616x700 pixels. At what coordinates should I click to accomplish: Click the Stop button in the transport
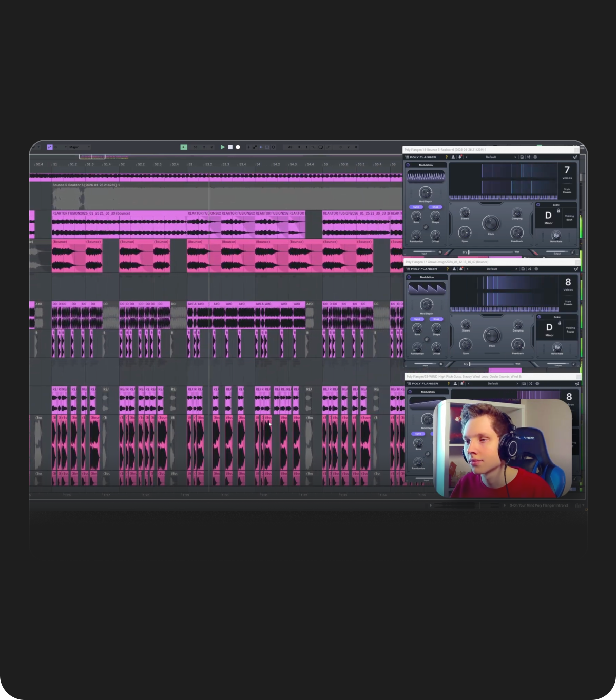pos(230,147)
